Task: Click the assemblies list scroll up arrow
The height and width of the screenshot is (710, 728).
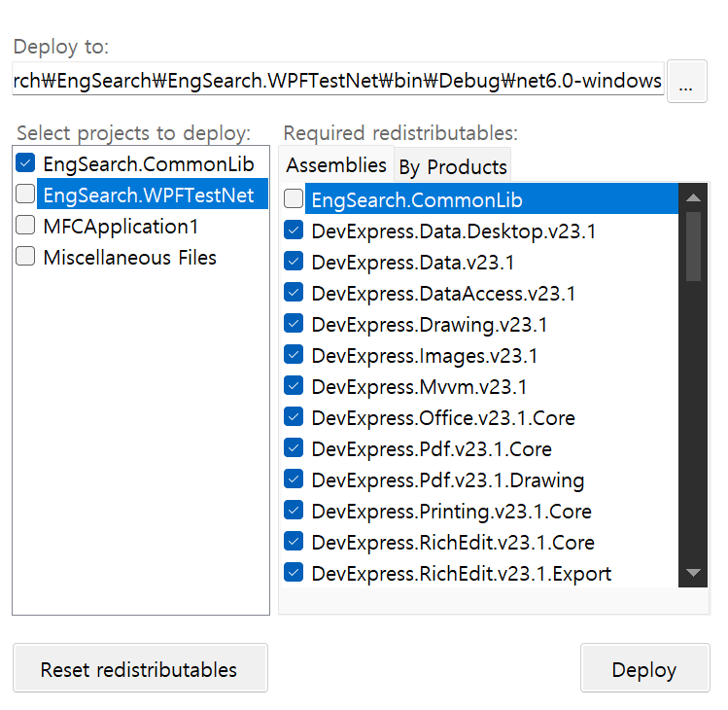Action: pyautogui.click(x=693, y=197)
